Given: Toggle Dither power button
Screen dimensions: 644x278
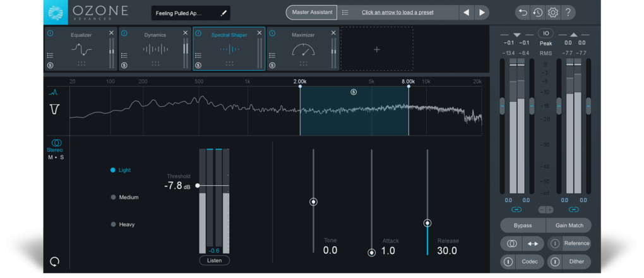Looking at the screenshot, I should 555,262.
